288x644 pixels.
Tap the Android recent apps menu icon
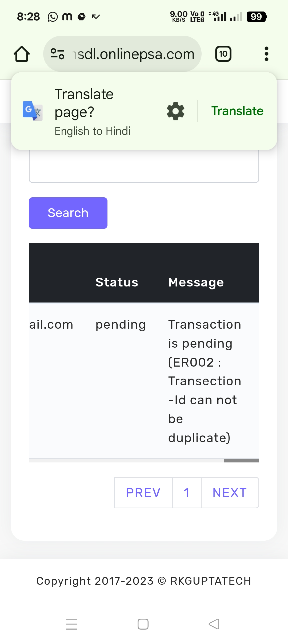pyautogui.click(x=71, y=624)
